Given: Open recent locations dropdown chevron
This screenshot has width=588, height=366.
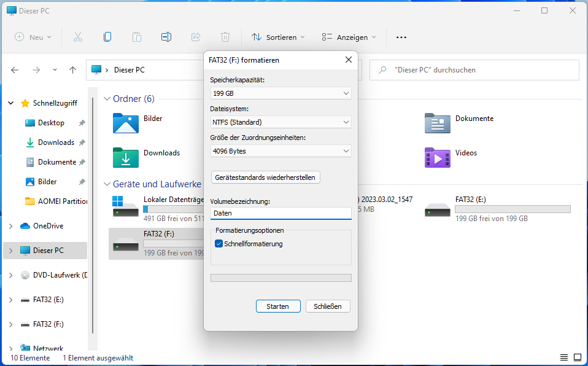Looking at the screenshot, I should click(x=55, y=70).
